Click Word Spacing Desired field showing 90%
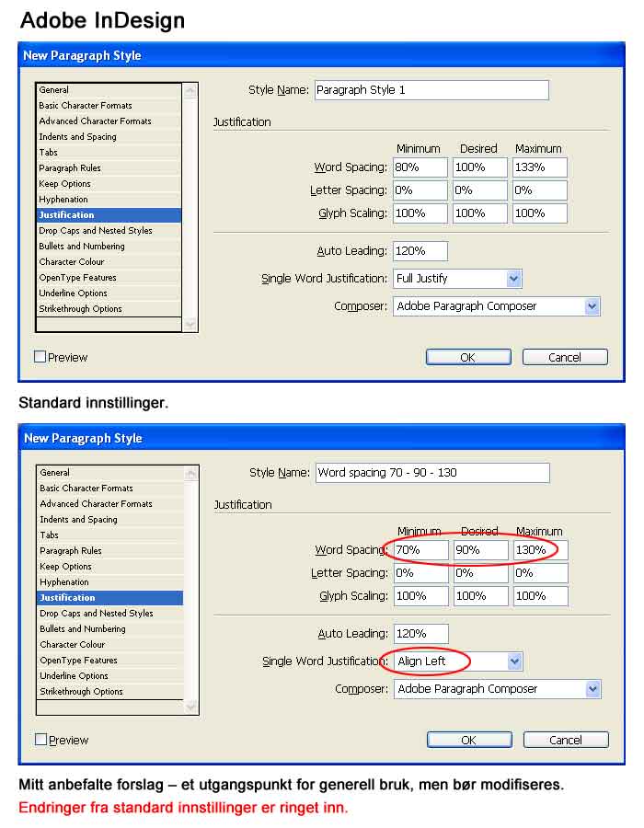The image size is (644, 828). [x=481, y=550]
